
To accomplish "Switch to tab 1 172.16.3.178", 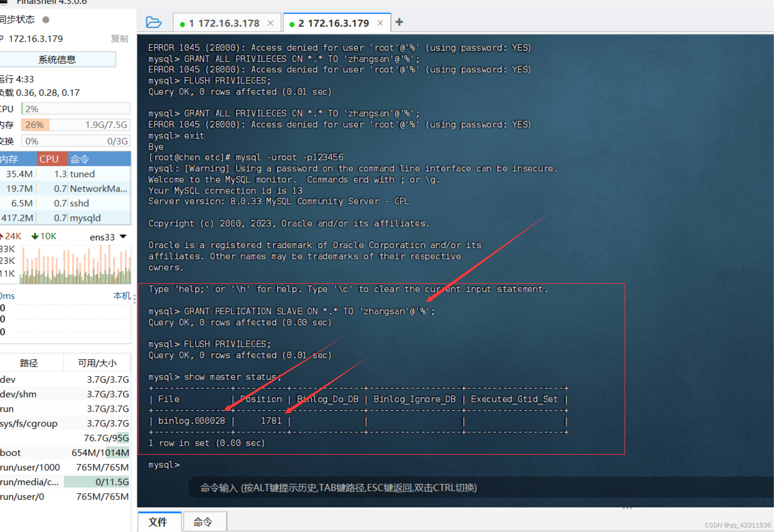I will coord(224,23).
